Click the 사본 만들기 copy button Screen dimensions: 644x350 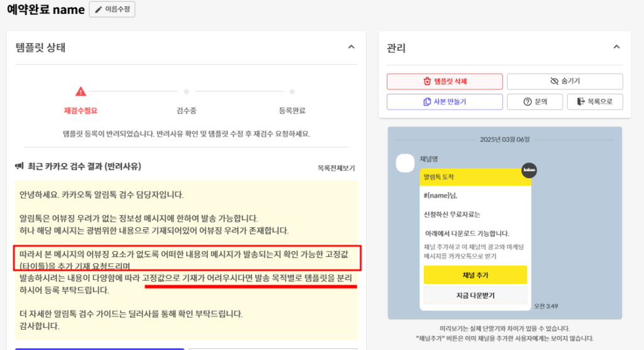[445, 101]
